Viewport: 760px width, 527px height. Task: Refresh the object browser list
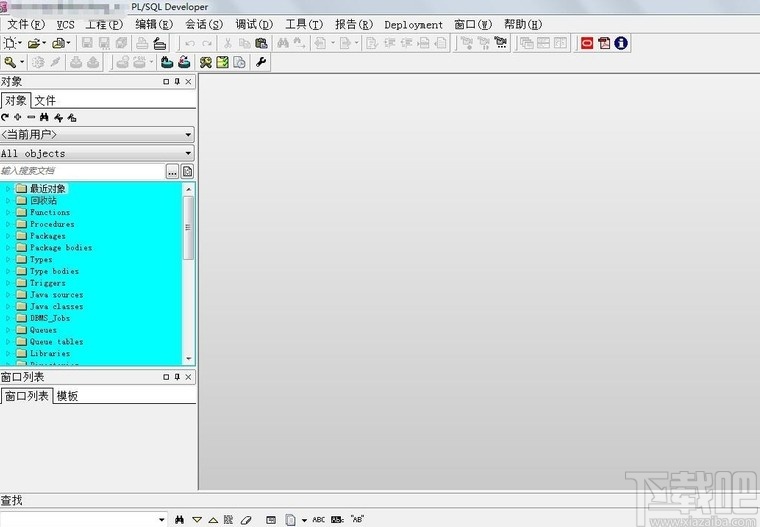click(5, 117)
